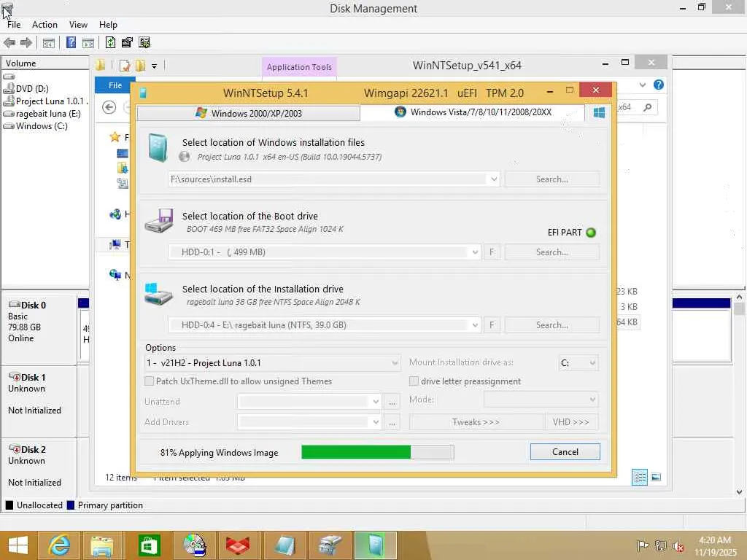Click the rightmost Disk Management toolbar settings icon
Viewport: 747px width, 560px height.
[144, 42]
